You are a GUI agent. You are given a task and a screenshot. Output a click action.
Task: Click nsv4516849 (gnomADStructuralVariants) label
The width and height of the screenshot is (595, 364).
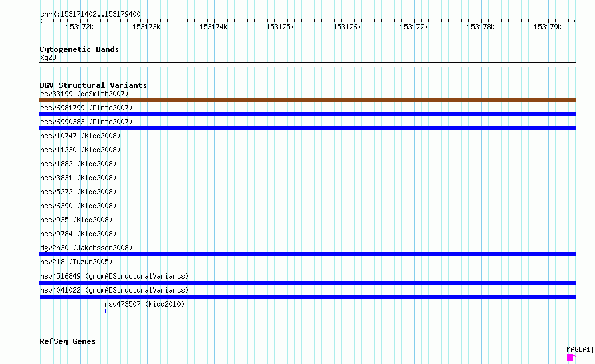tap(114, 276)
